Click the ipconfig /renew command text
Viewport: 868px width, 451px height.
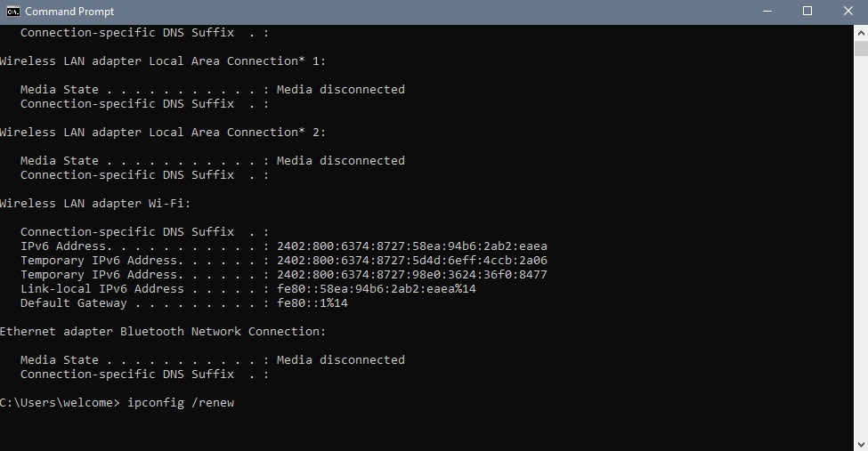(x=181, y=403)
